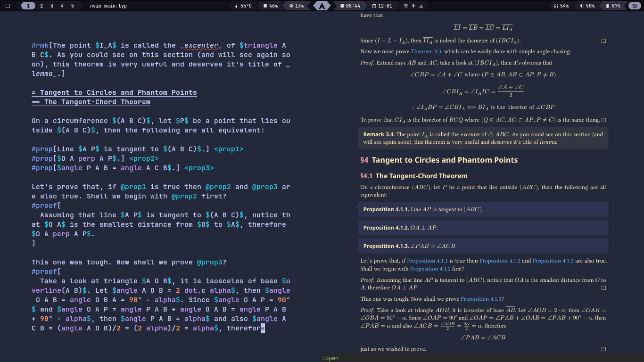
Task: Click the window layout icon at top-left
Action: coord(7,6)
